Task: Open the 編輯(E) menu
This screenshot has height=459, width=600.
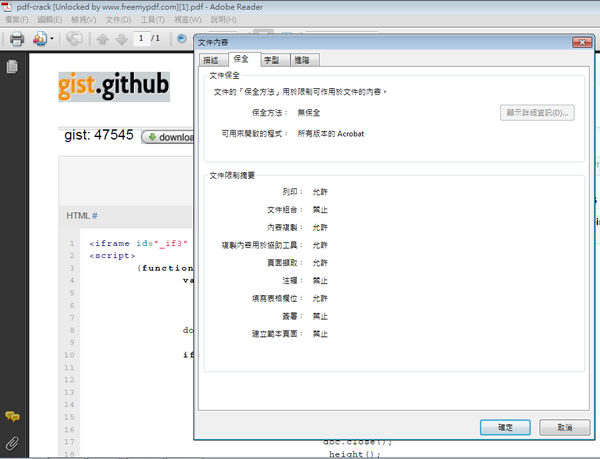Action: pos(50,20)
